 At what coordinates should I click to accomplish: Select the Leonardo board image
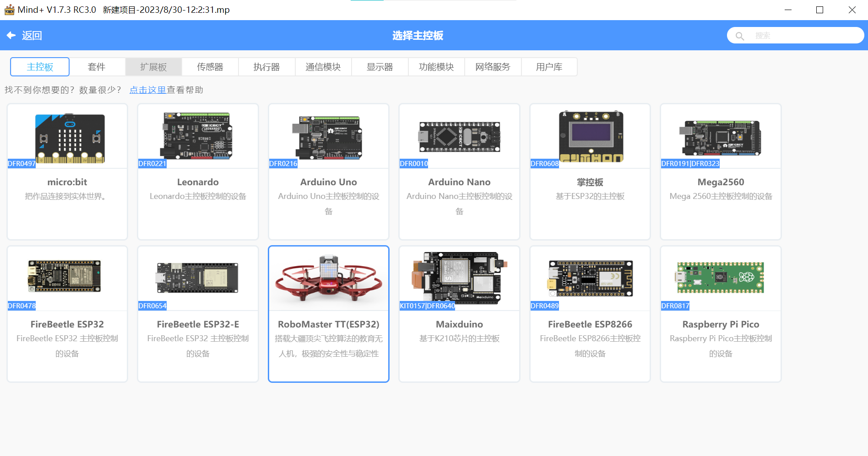click(x=196, y=136)
